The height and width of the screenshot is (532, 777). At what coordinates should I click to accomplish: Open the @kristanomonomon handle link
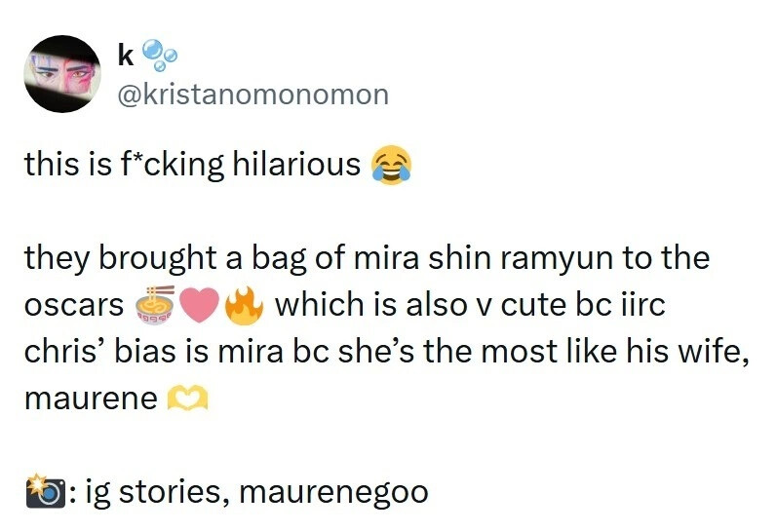click(x=253, y=94)
